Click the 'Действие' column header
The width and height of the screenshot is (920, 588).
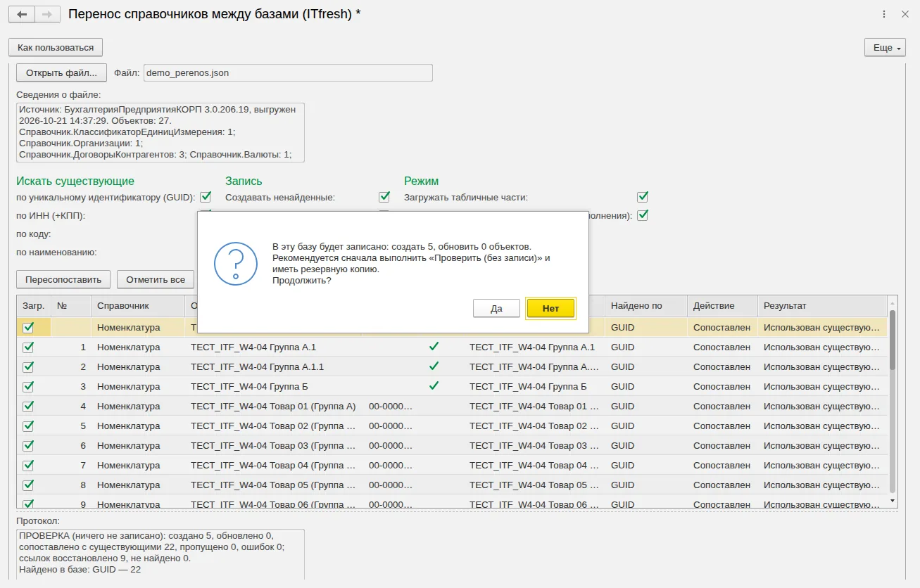pos(722,306)
